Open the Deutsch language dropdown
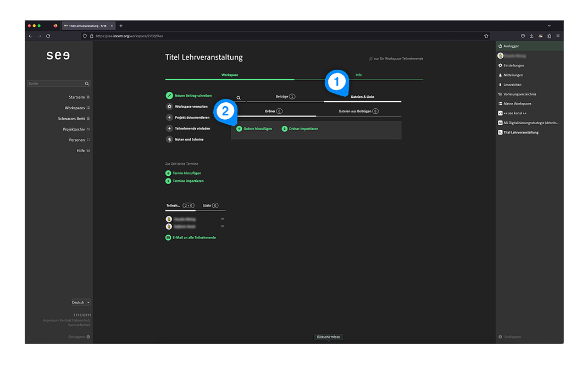Image resolution: width=588 pixels, height=383 pixels. tap(81, 302)
